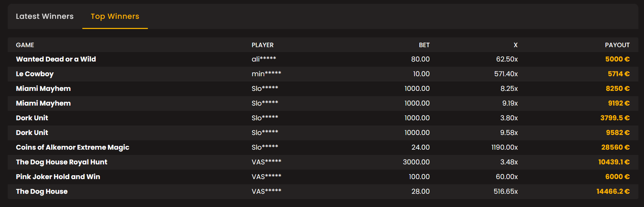Screen dimensions: 644x207
Task: Open the Wanted Dead or a Wild game
Action: click(x=56, y=59)
